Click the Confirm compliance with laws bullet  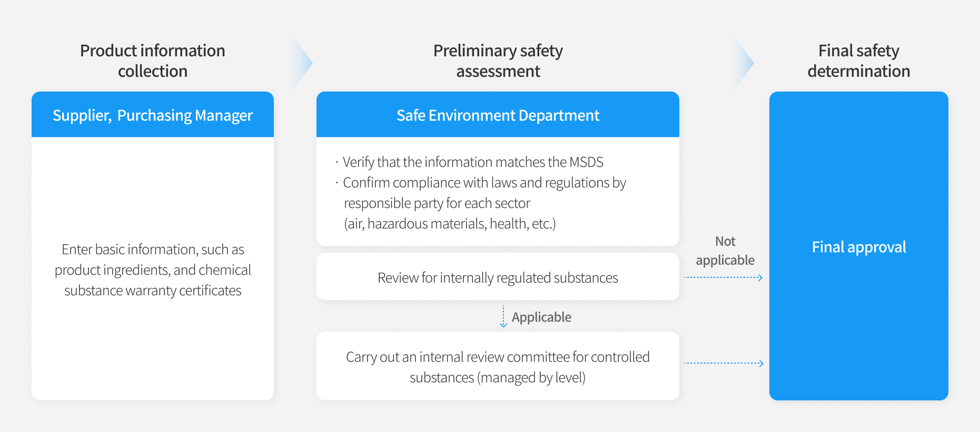click(x=481, y=193)
